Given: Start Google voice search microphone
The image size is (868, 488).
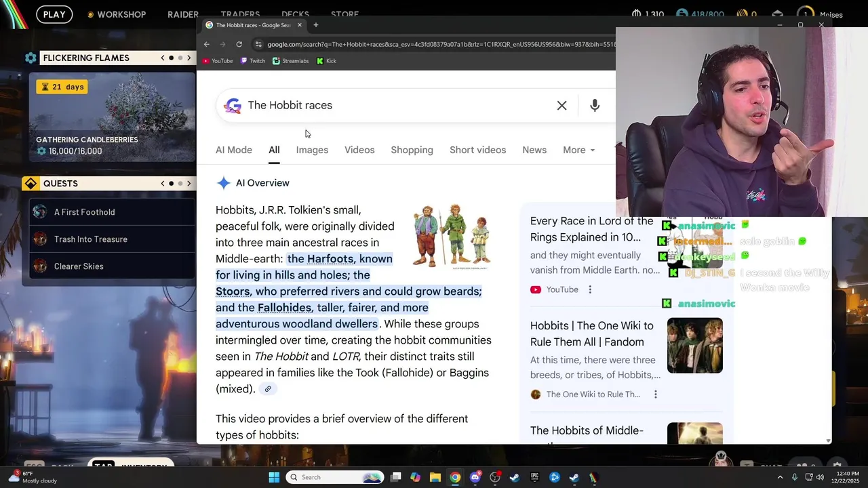Looking at the screenshot, I should pyautogui.click(x=595, y=105).
